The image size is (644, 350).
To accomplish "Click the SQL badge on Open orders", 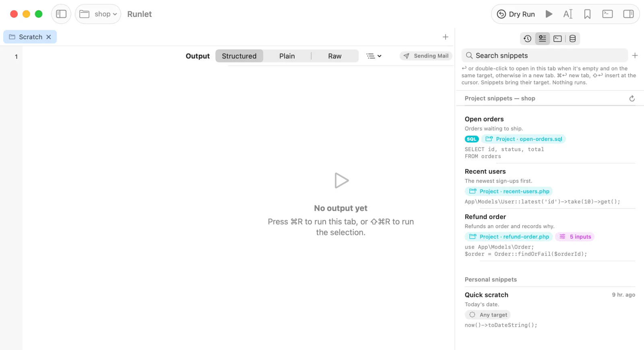I will coord(471,139).
